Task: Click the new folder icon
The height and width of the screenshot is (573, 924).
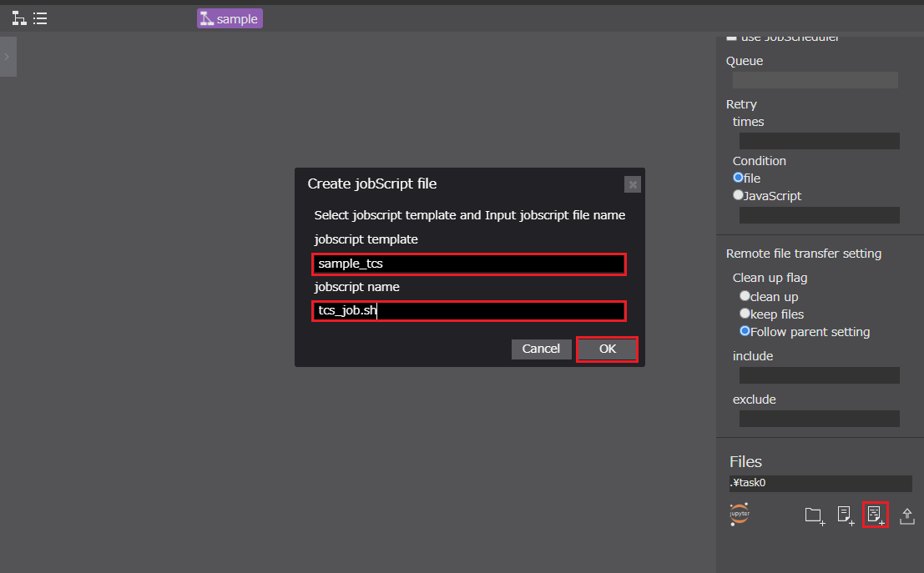Action: coord(814,515)
